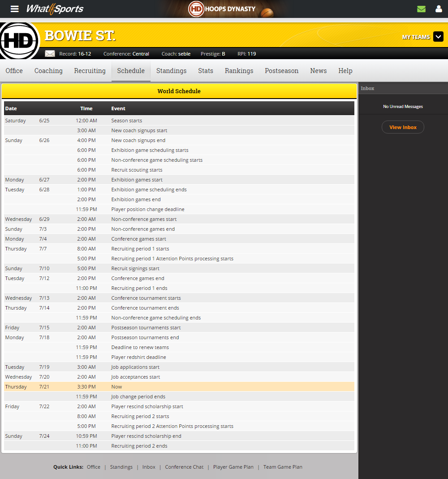Open messages via the envelope icon in top bar
This screenshot has width=448, height=479.
(421, 9)
